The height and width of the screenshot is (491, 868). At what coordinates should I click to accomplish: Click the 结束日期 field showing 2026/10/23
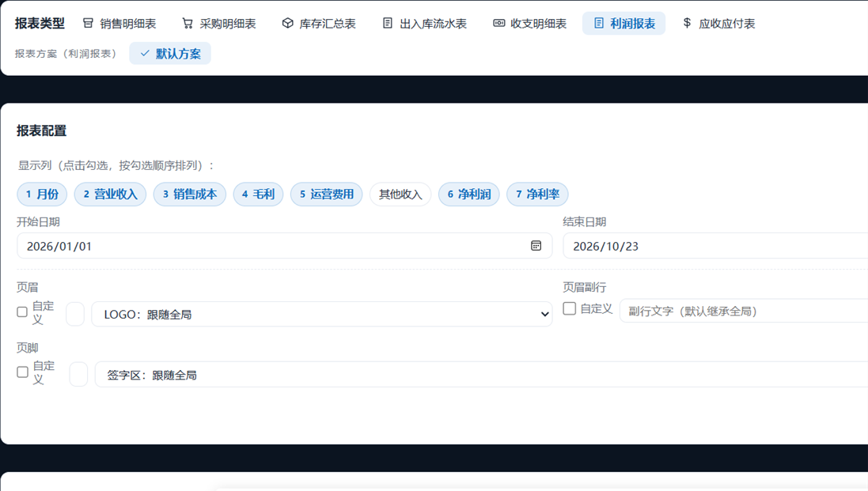[715, 245]
